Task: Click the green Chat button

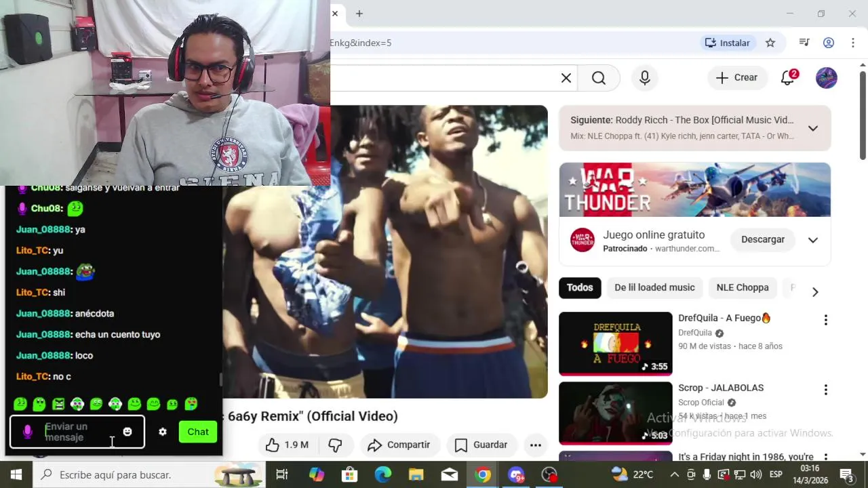Action: [x=198, y=432]
